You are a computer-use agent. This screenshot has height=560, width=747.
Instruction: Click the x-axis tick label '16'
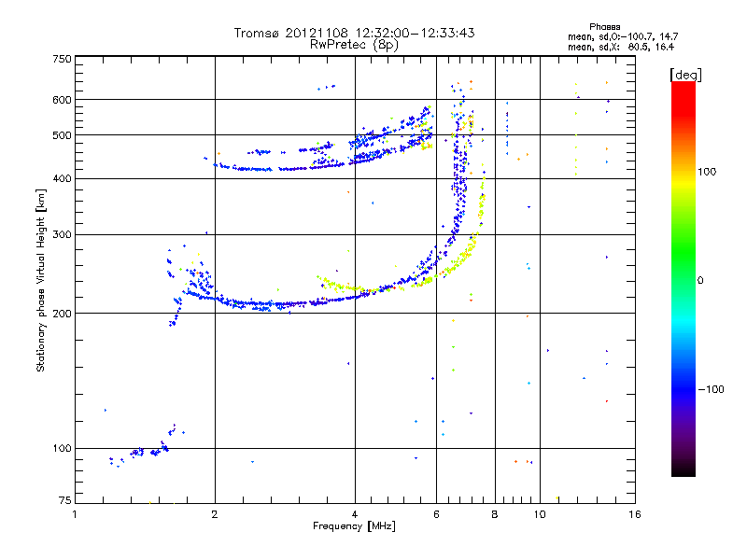click(635, 514)
